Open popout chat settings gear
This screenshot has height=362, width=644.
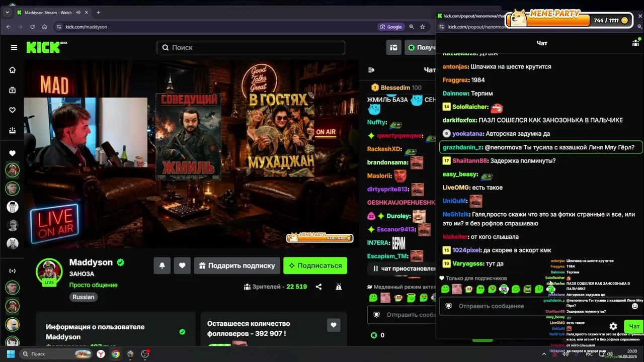coord(613,326)
